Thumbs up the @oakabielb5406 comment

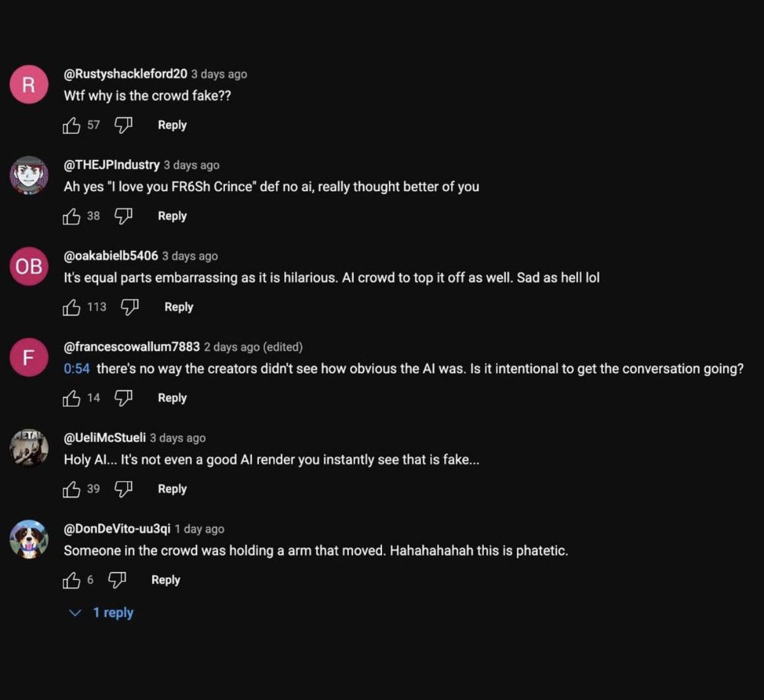coord(71,308)
